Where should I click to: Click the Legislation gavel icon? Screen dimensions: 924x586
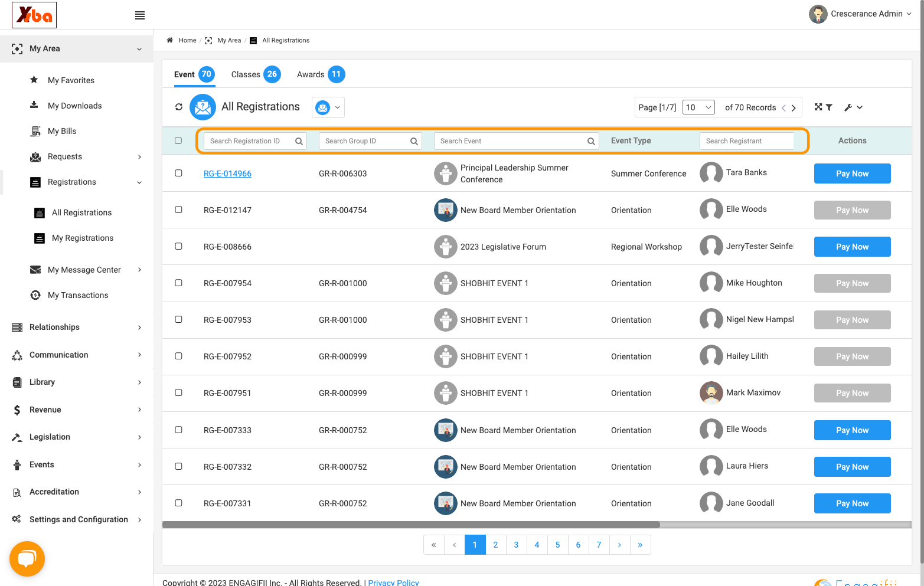(x=17, y=437)
